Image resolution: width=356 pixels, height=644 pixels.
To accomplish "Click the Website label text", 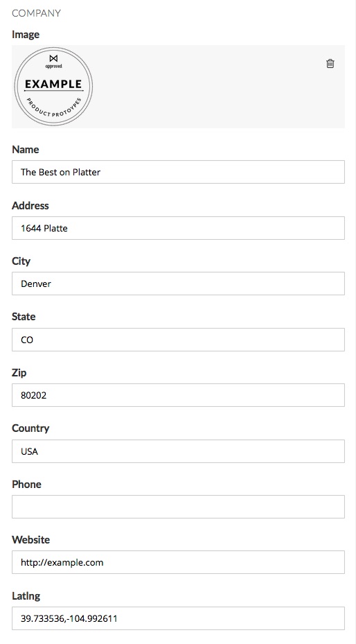I will [x=30, y=540].
